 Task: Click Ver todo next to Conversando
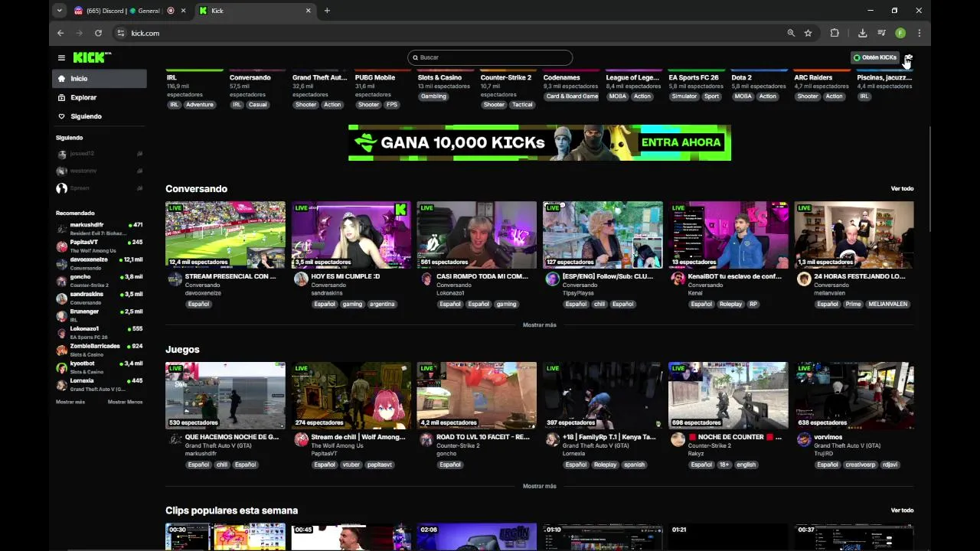pos(902,188)
